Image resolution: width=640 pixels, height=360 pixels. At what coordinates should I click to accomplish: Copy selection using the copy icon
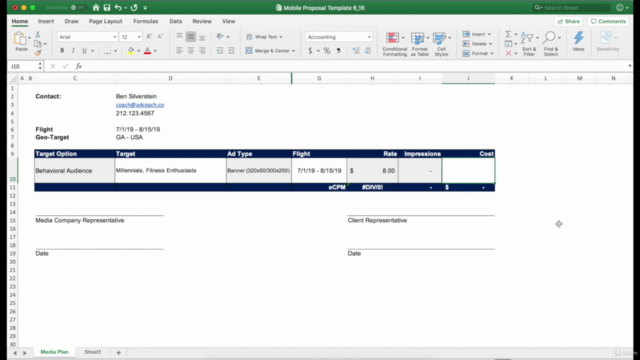(38, 44)
